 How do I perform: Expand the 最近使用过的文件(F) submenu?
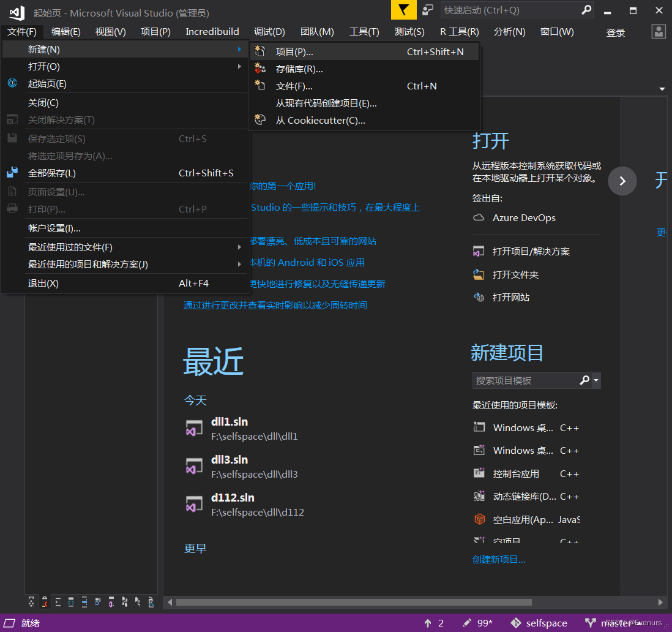pyautogui.click(x=239, y=247)
